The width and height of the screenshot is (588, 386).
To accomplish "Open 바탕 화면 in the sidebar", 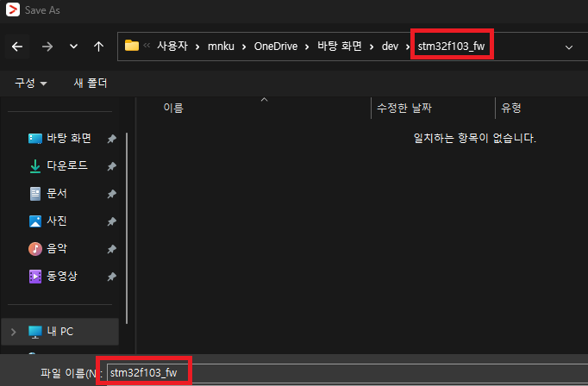I will [x=69, y=138].
